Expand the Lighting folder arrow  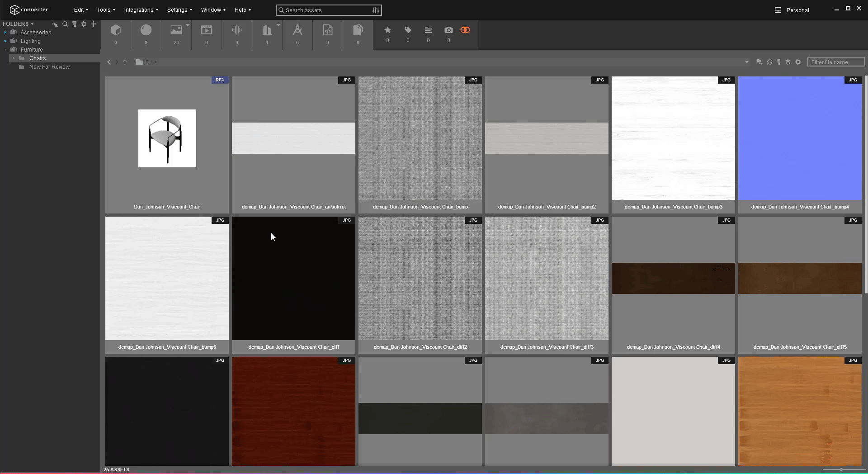5,41
